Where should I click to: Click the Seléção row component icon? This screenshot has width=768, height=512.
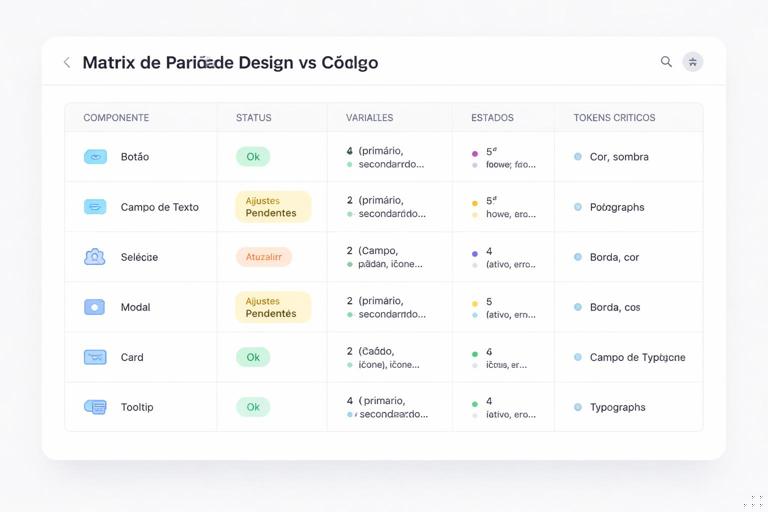tap(95, 257)
